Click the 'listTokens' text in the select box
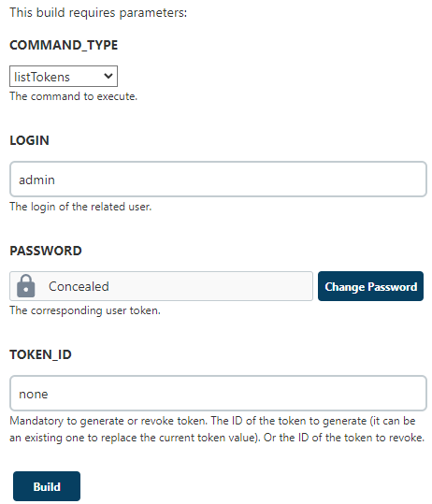The height and width of the screenshot is (504, 432). click(42, 77)
